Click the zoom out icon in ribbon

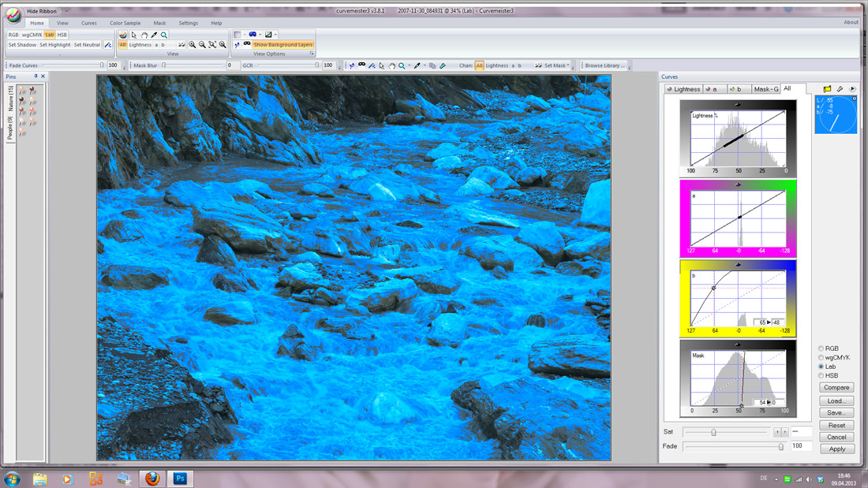click(x=202, y=45)
